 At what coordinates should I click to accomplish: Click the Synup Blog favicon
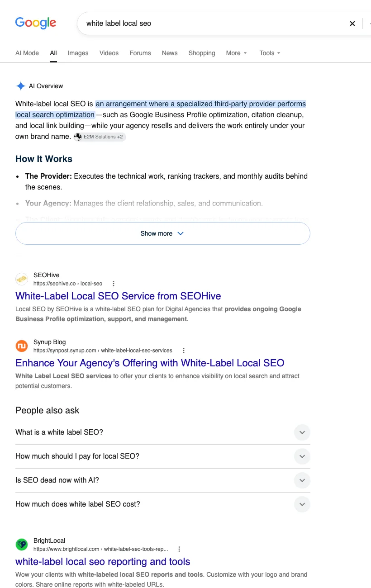(22, 346)
